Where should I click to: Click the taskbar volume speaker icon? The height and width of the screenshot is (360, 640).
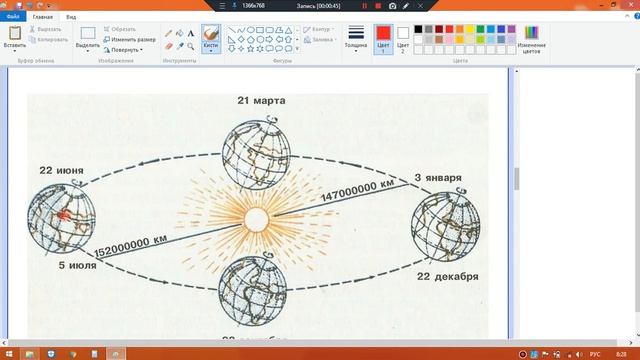[579, 354]
